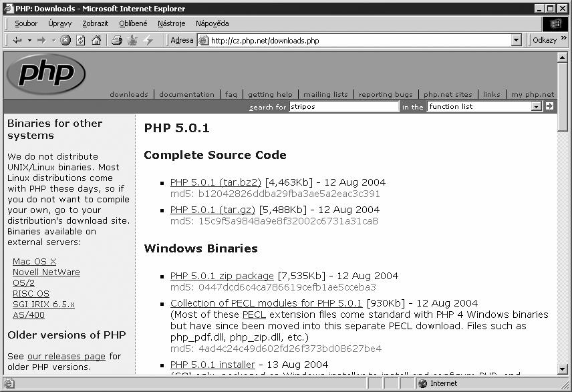The height and width of the screenshot is (392, 572).
Task: Open the downloads navigation link
Action: coord(129,94)
